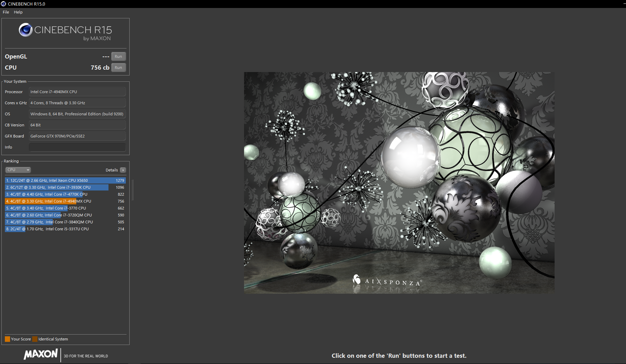The image size is (626, 364).
Task: Click the OpenGL score placeholder dashes
Action: (106, 56)
